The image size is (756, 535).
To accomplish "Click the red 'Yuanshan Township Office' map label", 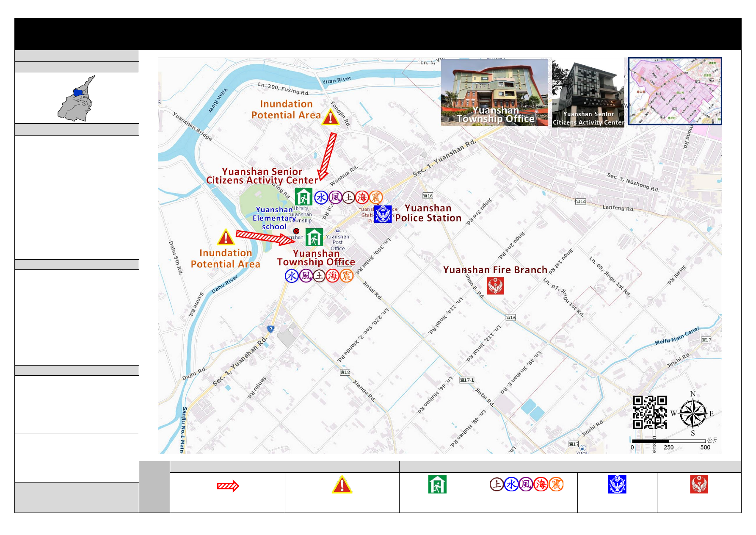I will point(316,258).
